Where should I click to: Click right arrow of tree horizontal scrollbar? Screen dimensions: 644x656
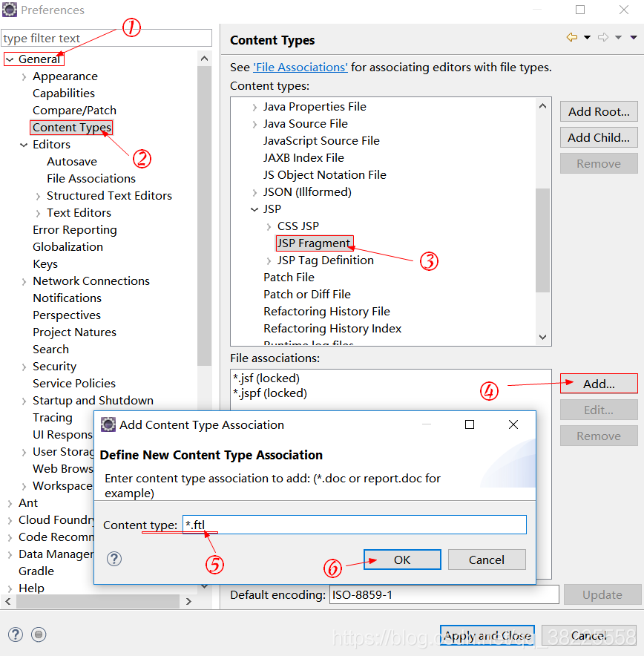coord(188,602)
